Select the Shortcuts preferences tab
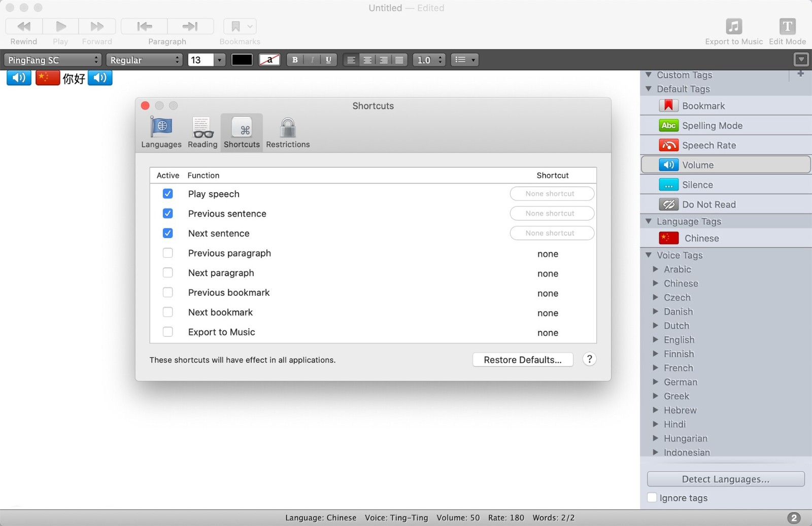This screenshot has height=526, width=812. (242, 132)
